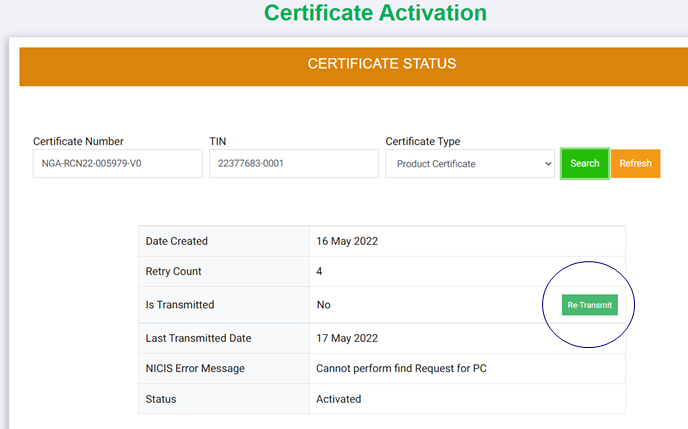688x429 pixels.
Task: Select 'Cannot perform find Request for PC' text
Action: (x=401, y=368)
